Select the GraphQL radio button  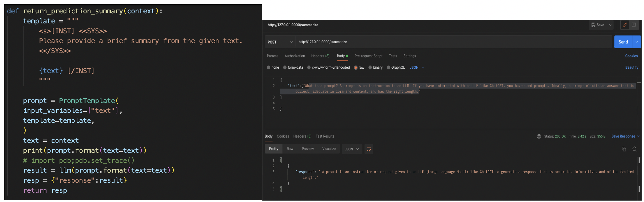[x=388, y=67]
